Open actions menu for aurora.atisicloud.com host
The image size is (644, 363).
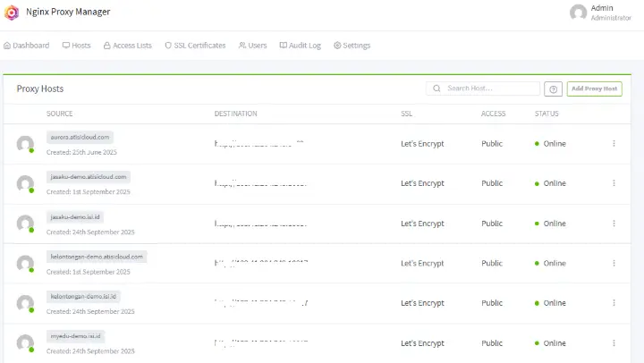click(614, 144)
